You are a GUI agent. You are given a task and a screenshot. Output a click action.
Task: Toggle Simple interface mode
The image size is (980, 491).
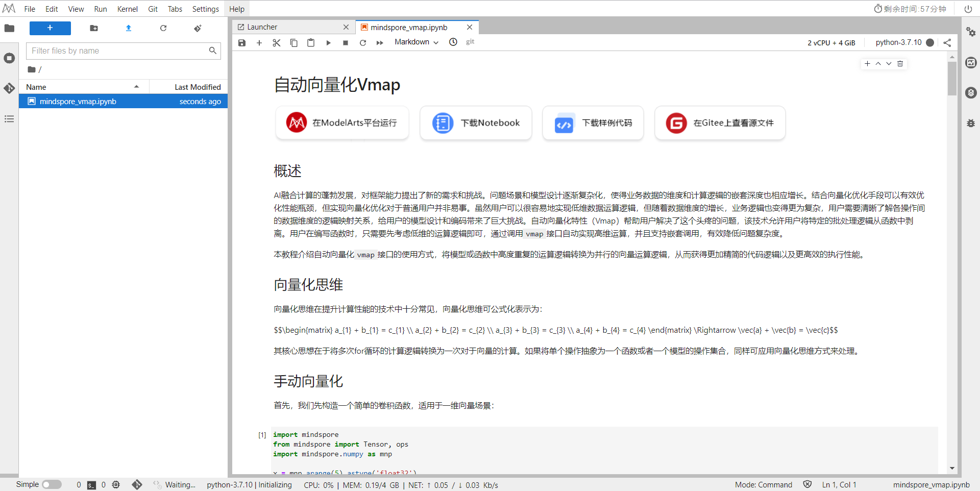tap(51, 484)
